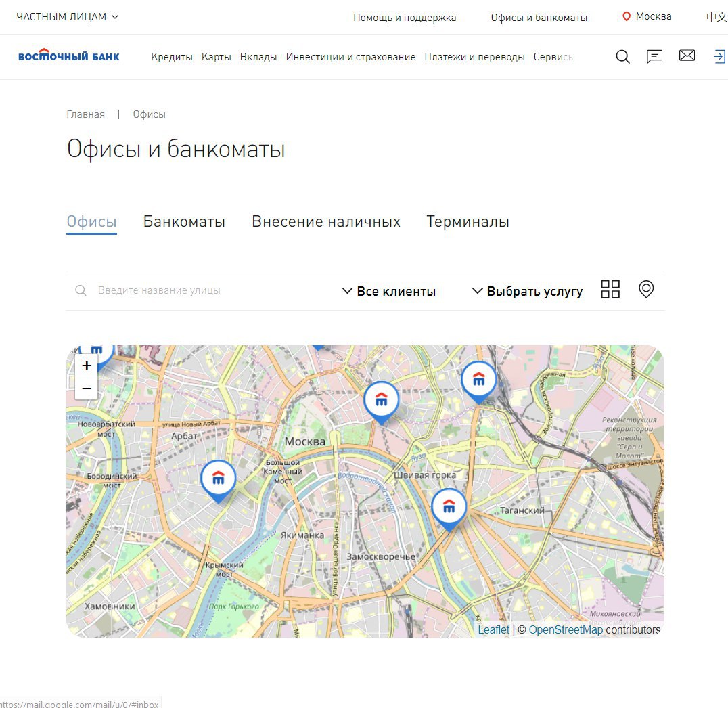The height and width of the screenshot is (708, 728).
Task: Open Офисы и банкоматы top link
Action: point(539,18)
